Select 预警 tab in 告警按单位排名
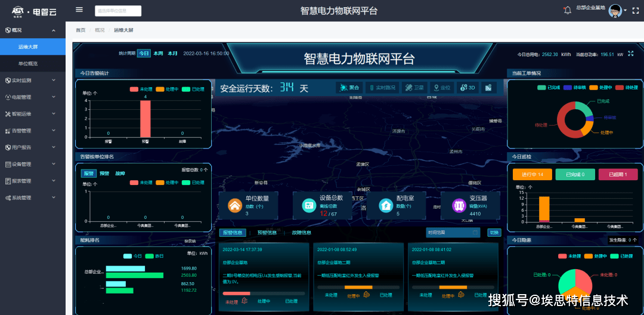 coord(104,174)
